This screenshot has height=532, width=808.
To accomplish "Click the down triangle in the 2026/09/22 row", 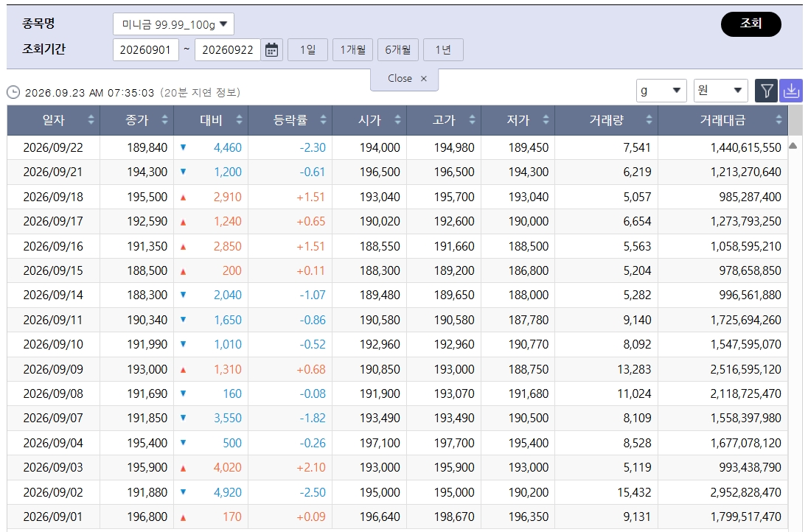I will point(183,147).
